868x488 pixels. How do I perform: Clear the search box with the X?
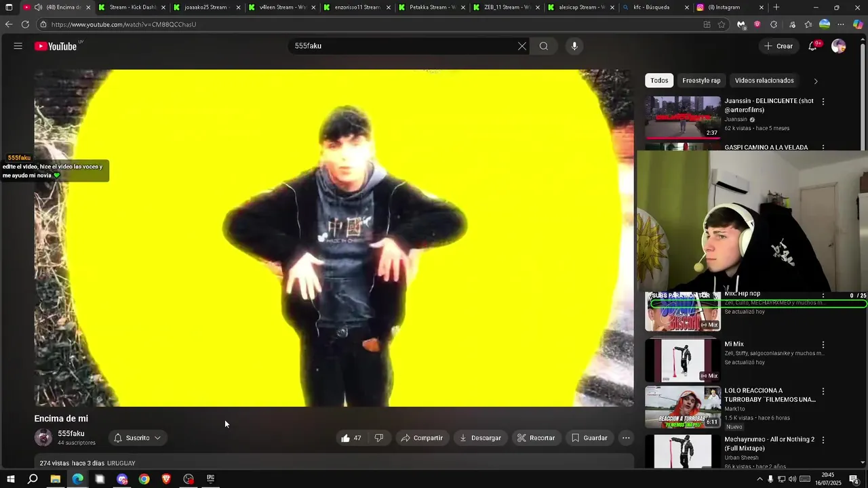click(x=521, y=46)
